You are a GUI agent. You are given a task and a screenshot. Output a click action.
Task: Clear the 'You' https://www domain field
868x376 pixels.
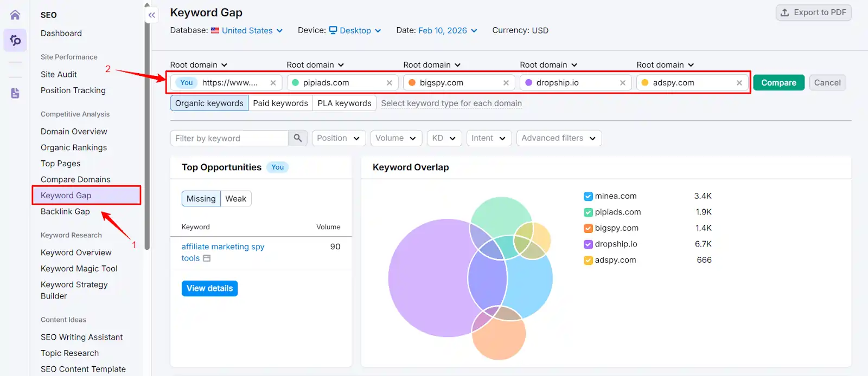coord(273,83)
